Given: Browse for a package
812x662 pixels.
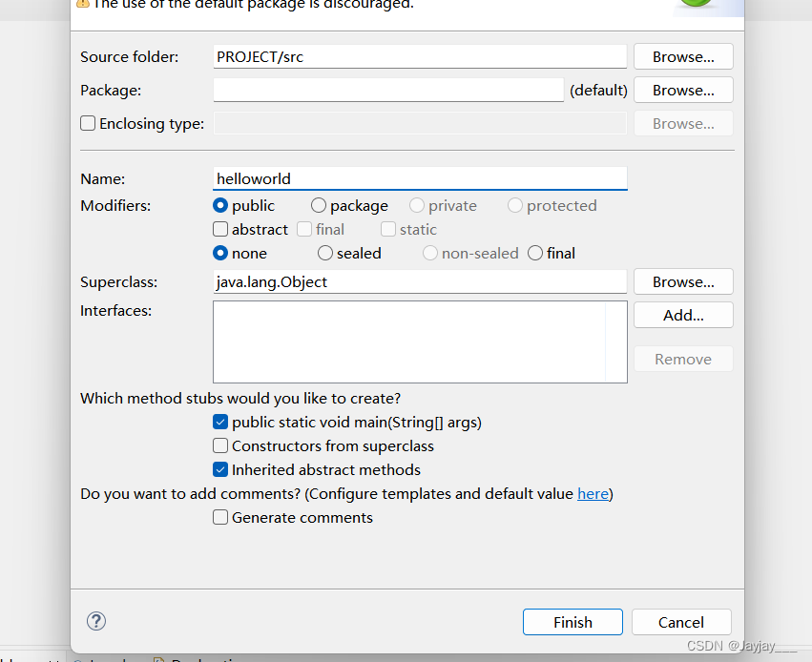Looking at the screenshot, I should click(x=683, y=90).
